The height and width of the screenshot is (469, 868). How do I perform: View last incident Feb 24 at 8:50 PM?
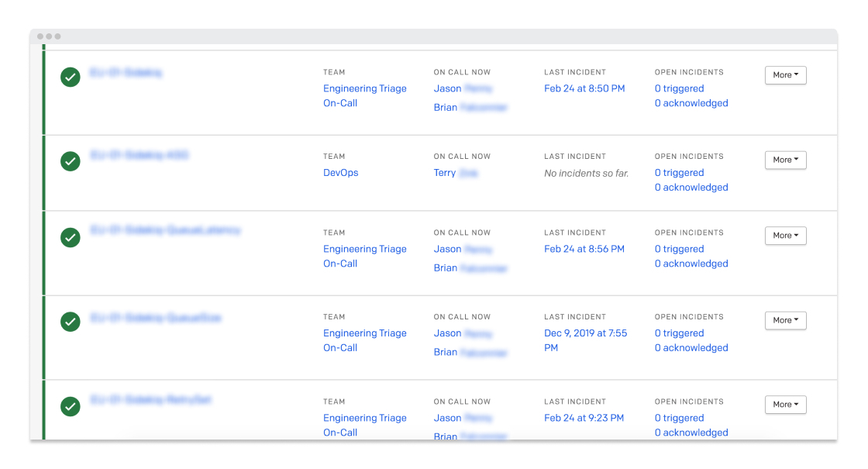pyautogui.click(x=584, y=88)
